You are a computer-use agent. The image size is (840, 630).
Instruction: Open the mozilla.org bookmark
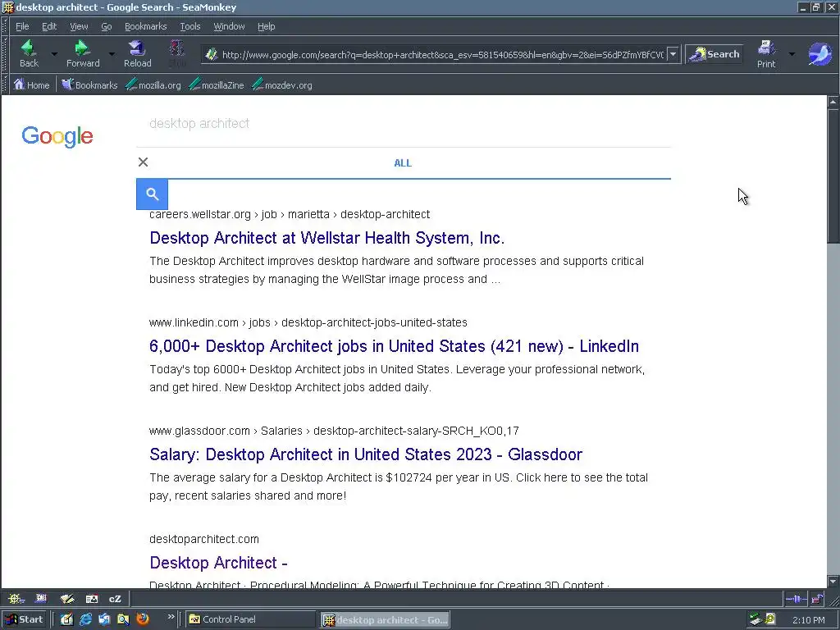tap(153, 84)
